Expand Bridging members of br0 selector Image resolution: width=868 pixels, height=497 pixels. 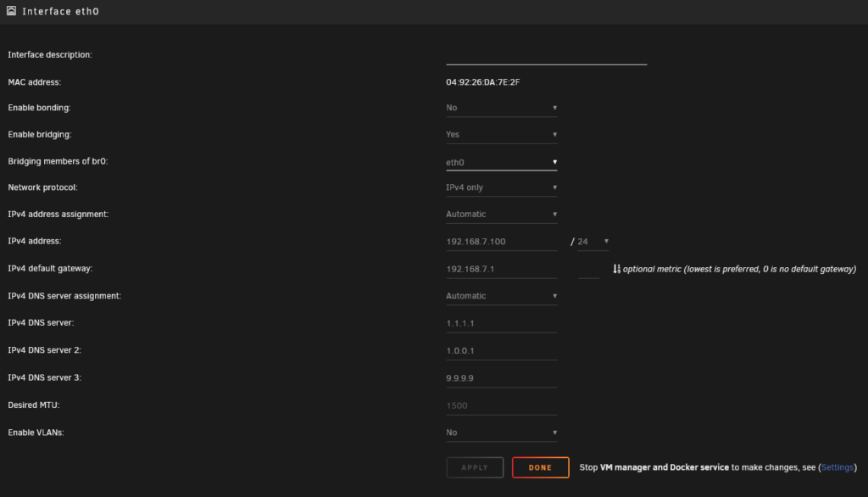coord(502,162)
